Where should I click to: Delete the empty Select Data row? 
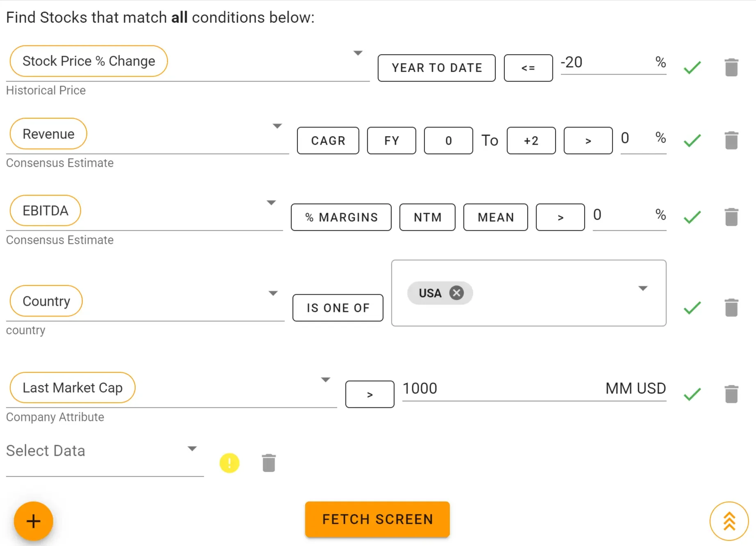point(268,462)
